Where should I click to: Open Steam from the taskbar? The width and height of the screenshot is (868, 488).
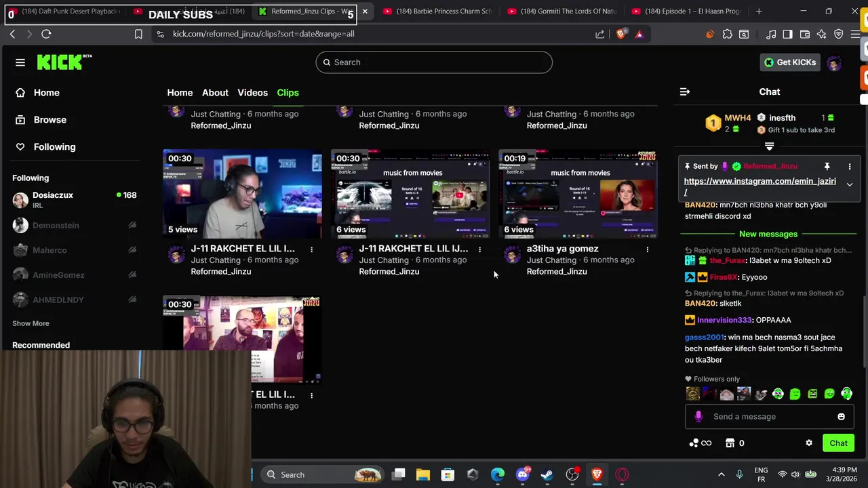[547, 474]
